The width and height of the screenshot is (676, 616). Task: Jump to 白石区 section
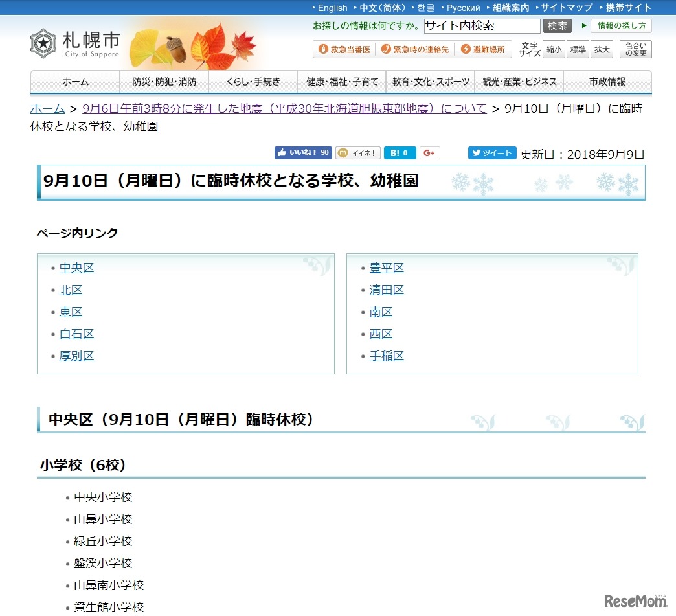point(76,334)
